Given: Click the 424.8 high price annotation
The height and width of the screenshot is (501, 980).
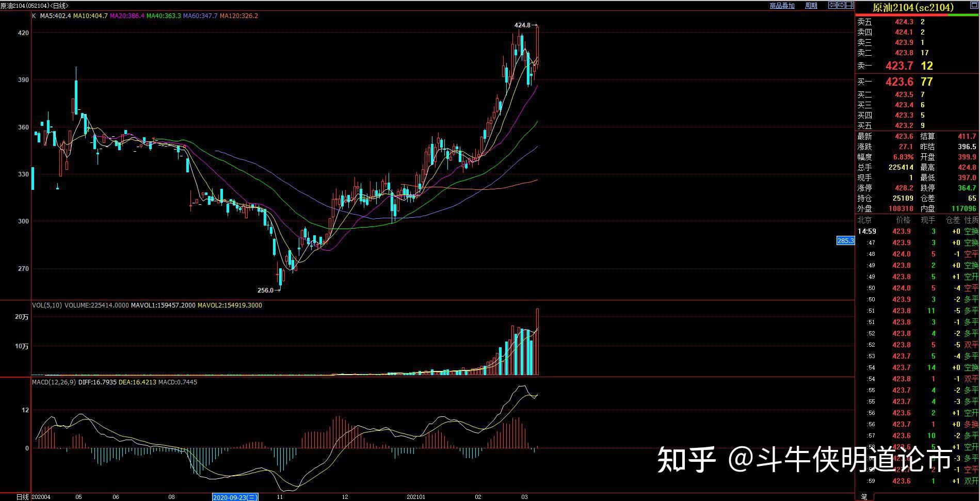Looking at the screenshot, I should point(522,25).
